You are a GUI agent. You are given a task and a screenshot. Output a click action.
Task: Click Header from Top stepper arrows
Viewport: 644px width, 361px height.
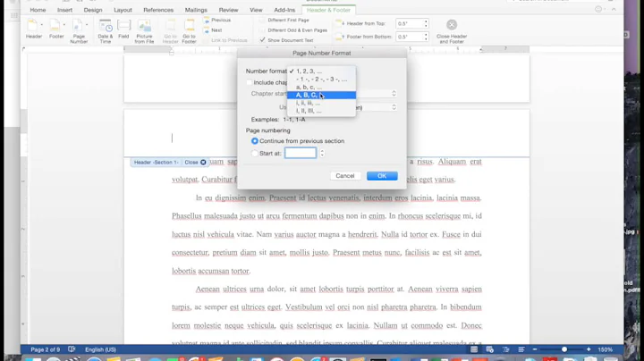(x=426, y=24)
